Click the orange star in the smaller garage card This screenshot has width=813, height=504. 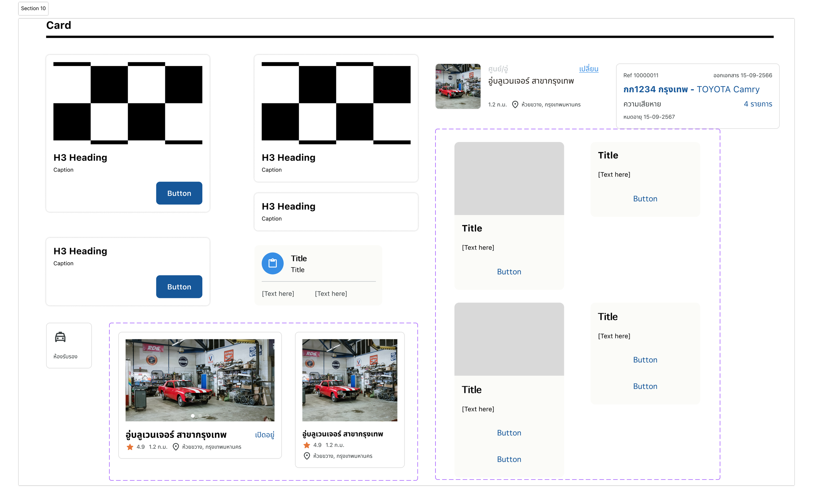[x=307, y=445]
